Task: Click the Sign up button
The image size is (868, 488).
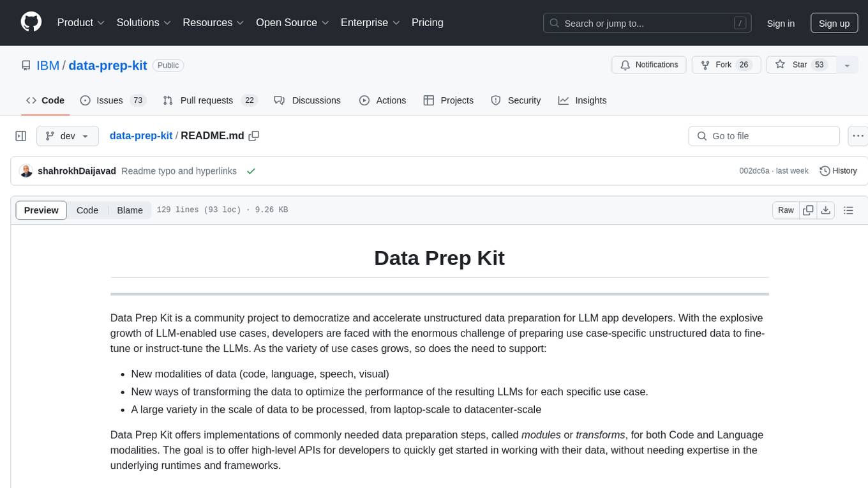Action: click(x=834, y=23)
